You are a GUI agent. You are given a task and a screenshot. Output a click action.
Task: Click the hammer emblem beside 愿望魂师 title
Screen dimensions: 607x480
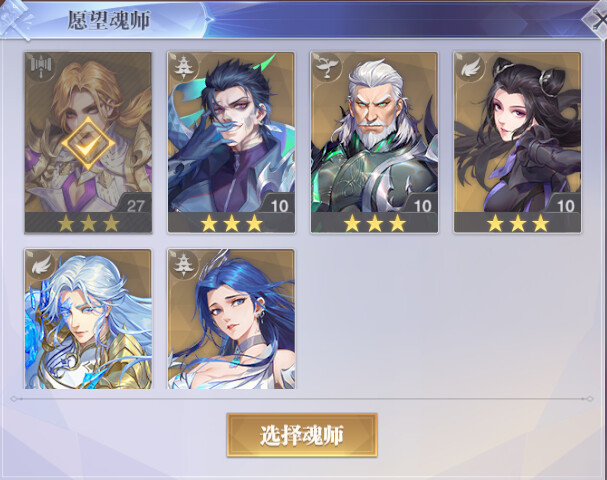pyautogui.click(x=16, y=19)
